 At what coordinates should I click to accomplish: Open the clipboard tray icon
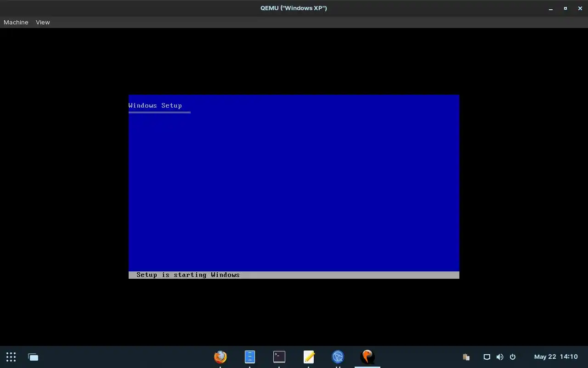pos(466,357)
